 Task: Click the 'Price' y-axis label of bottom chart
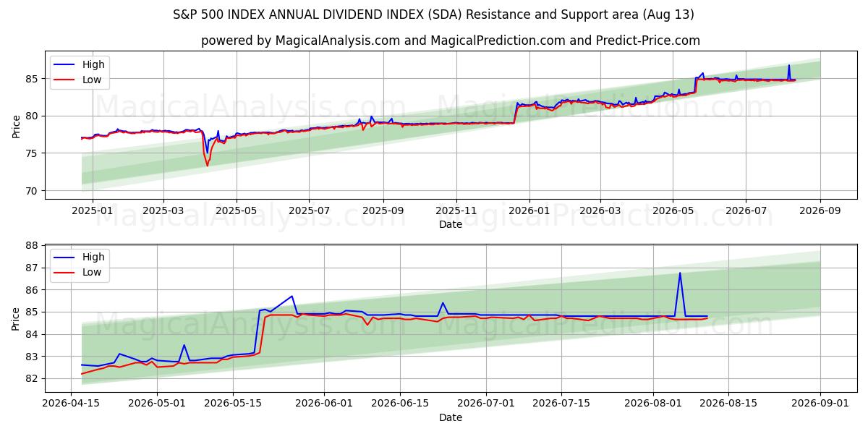16,318
